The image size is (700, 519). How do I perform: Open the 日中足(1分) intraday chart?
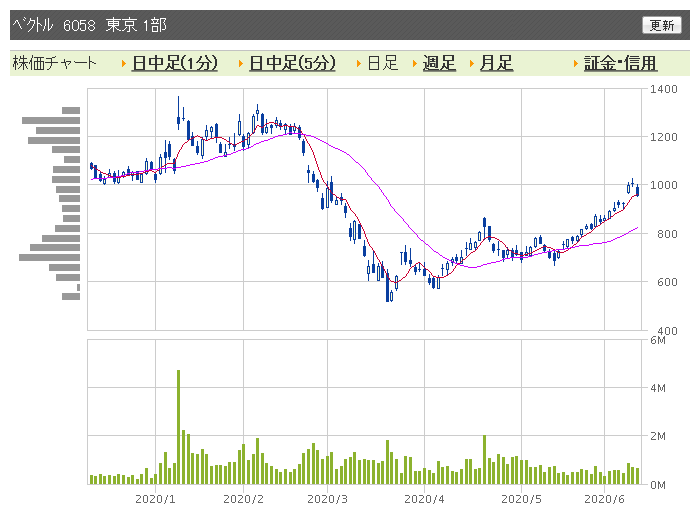pos(175,63)
